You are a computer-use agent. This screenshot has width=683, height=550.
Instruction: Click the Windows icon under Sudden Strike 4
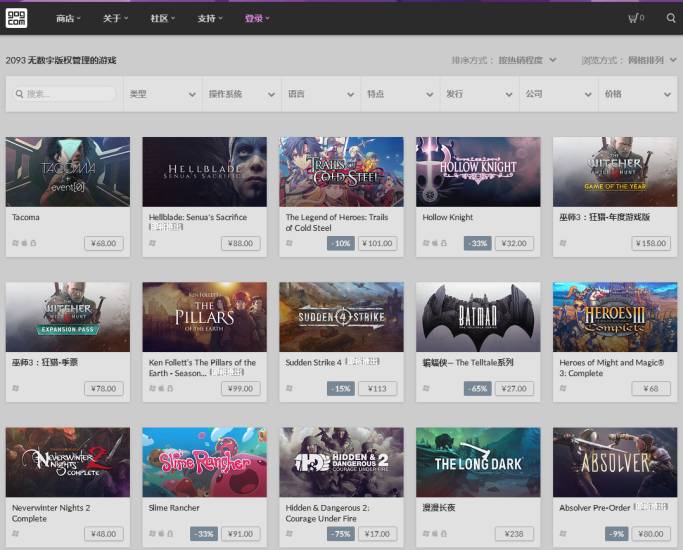coord(289,388)
